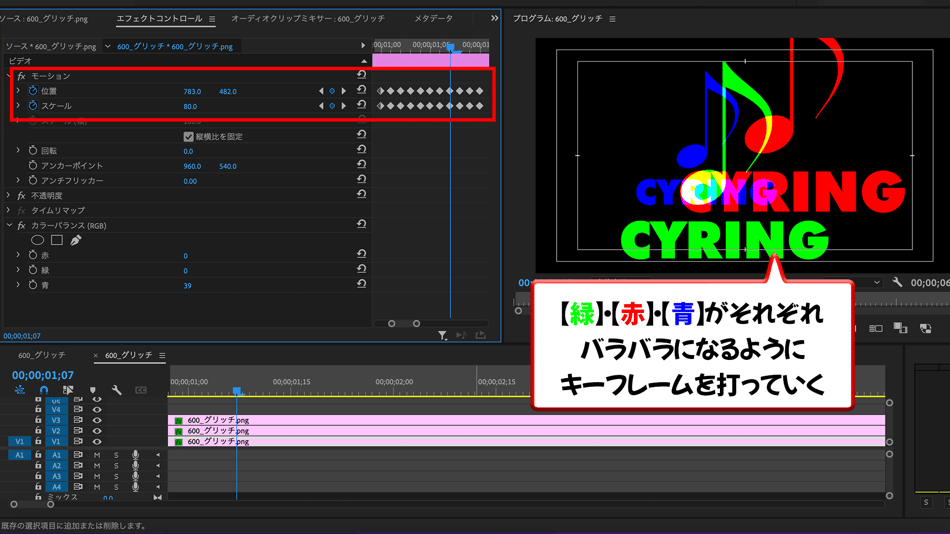Switch to the メタデータ tab
The image size is (950, 534).
coord(433,18)
